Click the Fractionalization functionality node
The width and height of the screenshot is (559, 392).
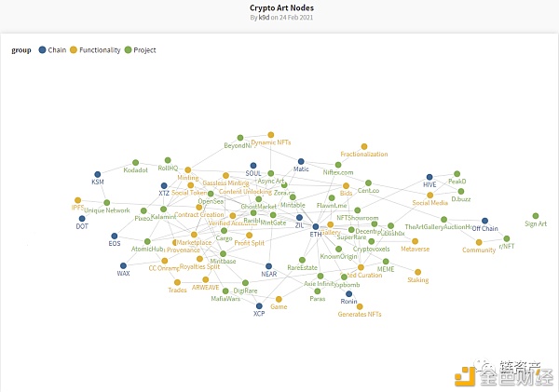[363, 146]
